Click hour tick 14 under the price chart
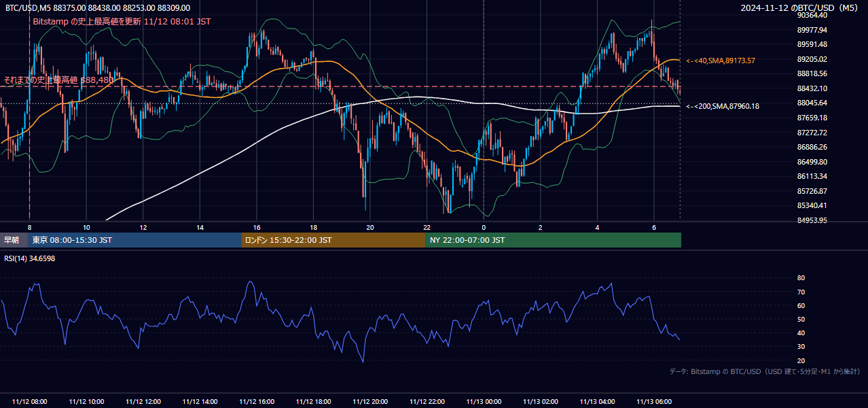This screenshot has width=868, height=408. coord(200,227)
